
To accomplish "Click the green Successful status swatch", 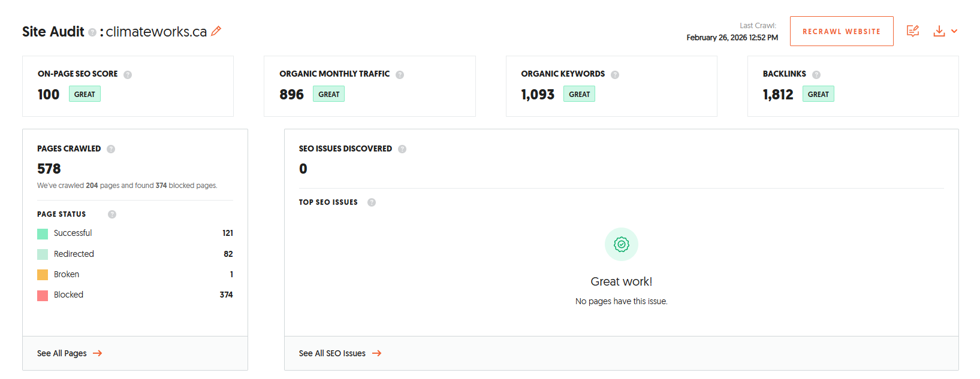I will 43,234.
